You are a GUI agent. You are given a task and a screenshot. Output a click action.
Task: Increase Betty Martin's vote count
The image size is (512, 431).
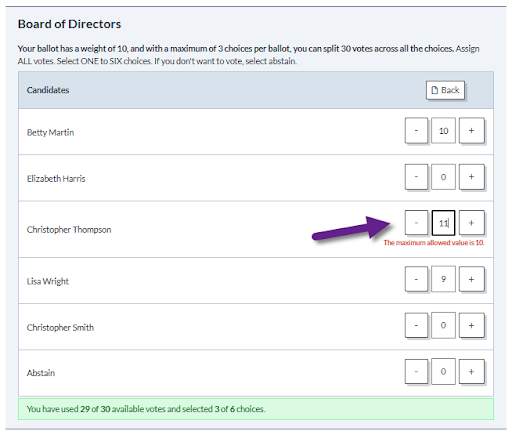tap(471, 131)
